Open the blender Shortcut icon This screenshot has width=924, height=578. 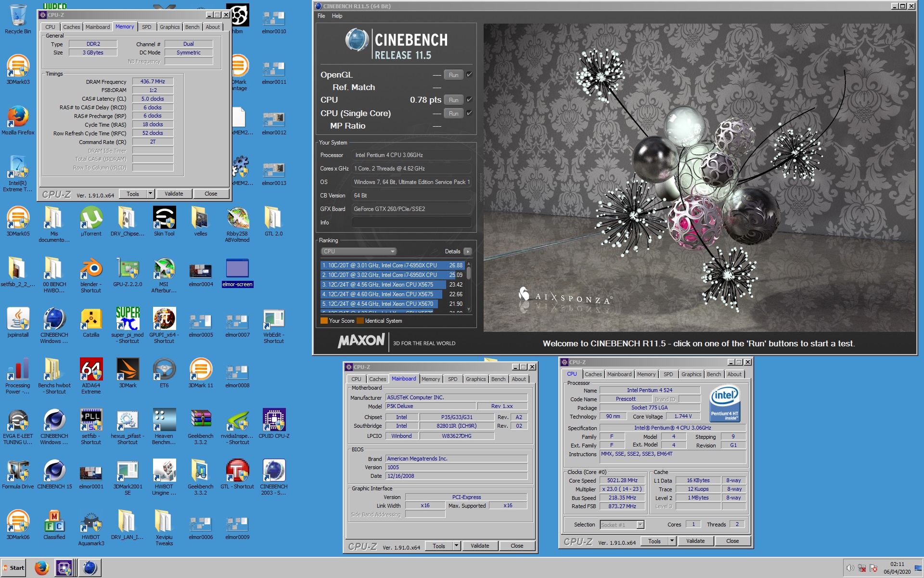pos(91,276)
